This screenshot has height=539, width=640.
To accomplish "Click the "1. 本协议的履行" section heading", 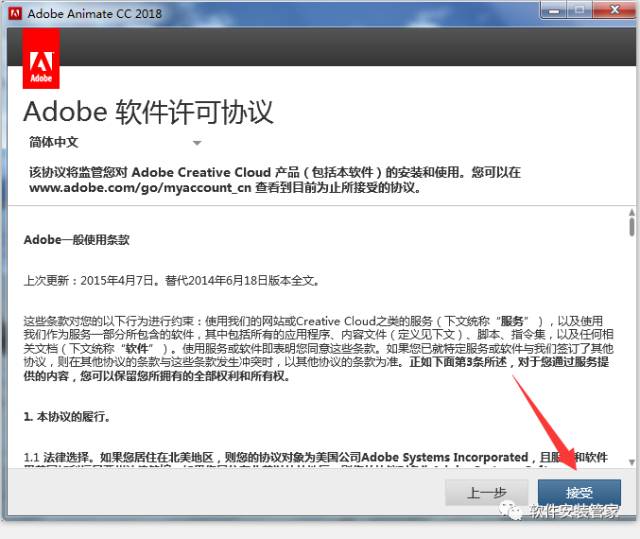I will [67, 414].
